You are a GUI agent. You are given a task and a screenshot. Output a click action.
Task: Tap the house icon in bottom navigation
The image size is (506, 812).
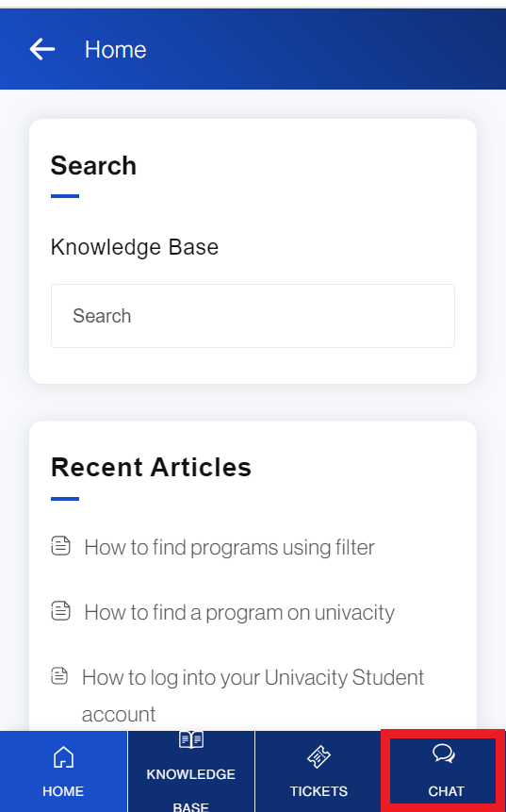pos(63,757)
